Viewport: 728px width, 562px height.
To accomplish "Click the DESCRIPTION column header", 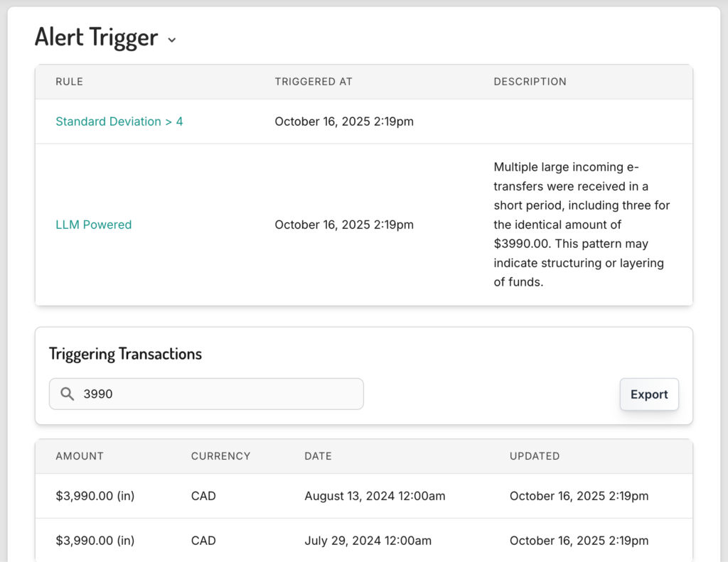I will tap(530, 82).
